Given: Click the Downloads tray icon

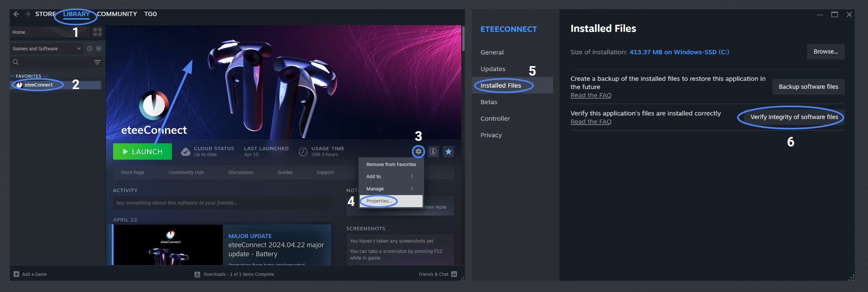Looking at the screenshot, I should click(197, 274).
